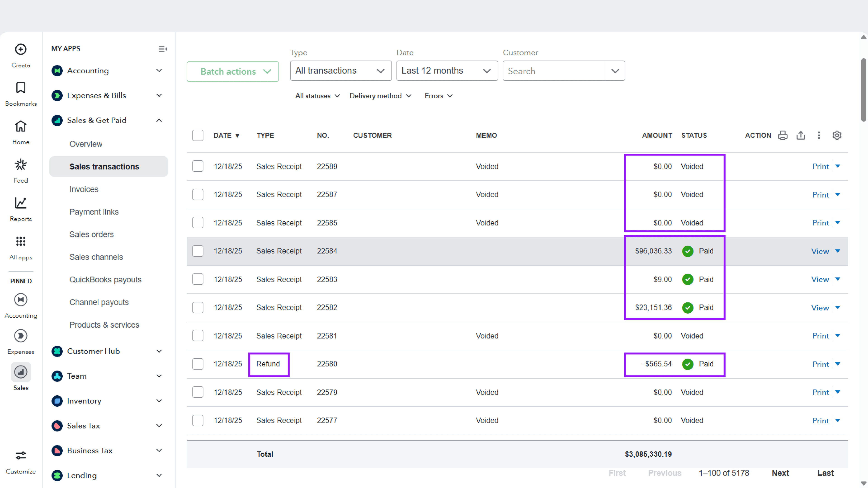Expand the Batch actions dropdown
Viewport: 868px width, 488px height.
point(233,71)
